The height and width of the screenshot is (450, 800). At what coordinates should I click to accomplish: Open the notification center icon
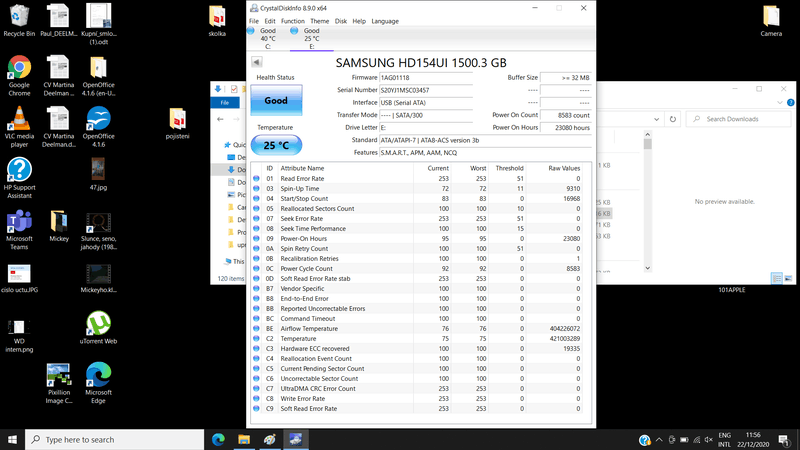coord(784,440)
